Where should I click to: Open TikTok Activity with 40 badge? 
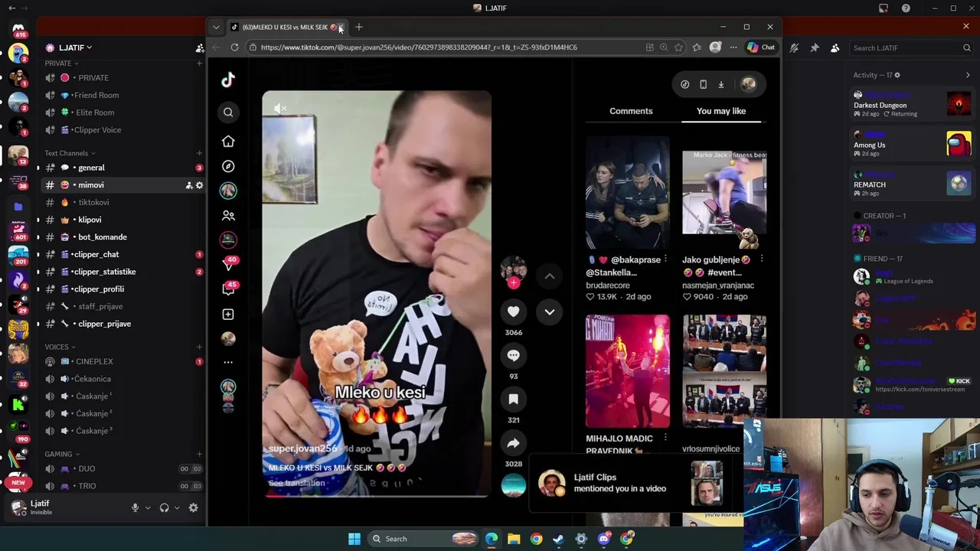[228, 264]
